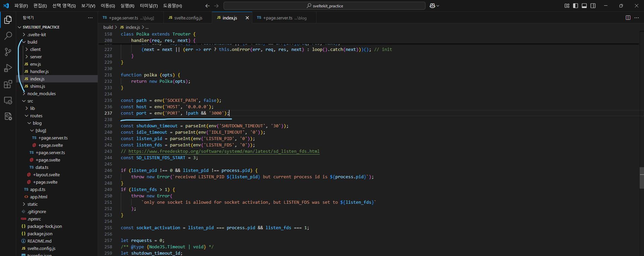Open the Search view in activity bar
Image resolution: width=644 pixels, height=256 pixels.
(8, 36)
